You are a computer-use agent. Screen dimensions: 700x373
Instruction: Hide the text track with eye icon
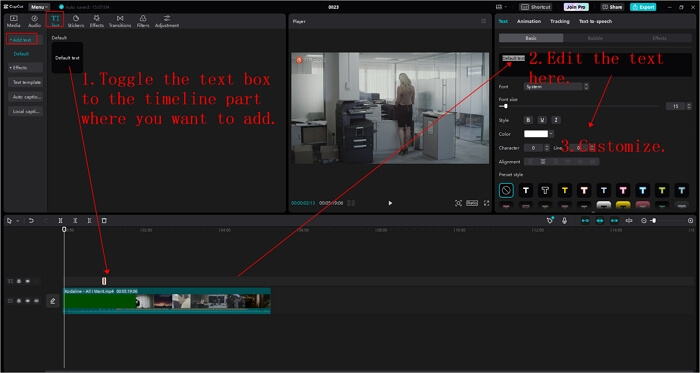tap(28, 281)
